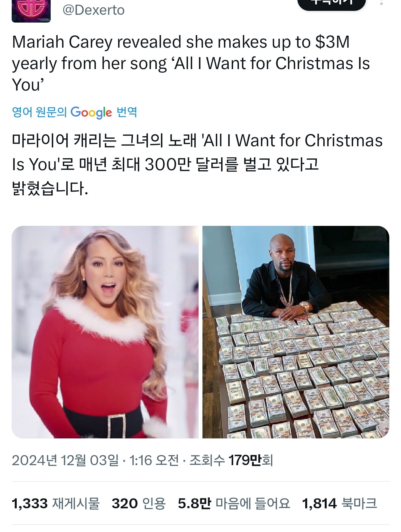Open the Dexerto profile avatar

[x=31, y=11]
